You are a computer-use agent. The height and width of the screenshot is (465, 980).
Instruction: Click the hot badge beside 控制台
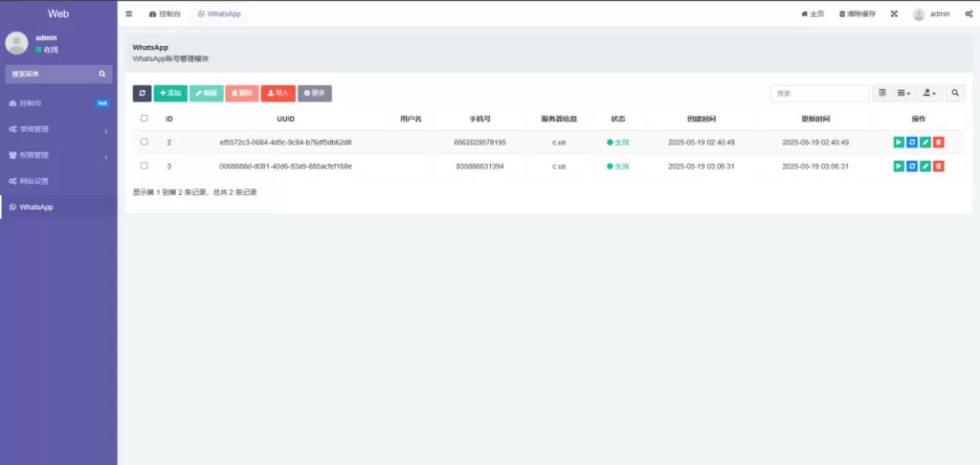pos(102,103)
